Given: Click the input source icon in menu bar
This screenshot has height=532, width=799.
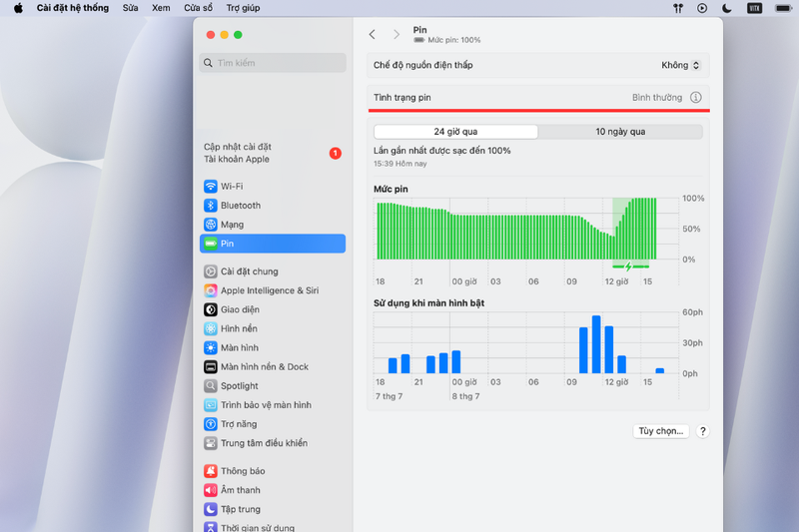Looking at the screenshot, I should coord(755,8).
